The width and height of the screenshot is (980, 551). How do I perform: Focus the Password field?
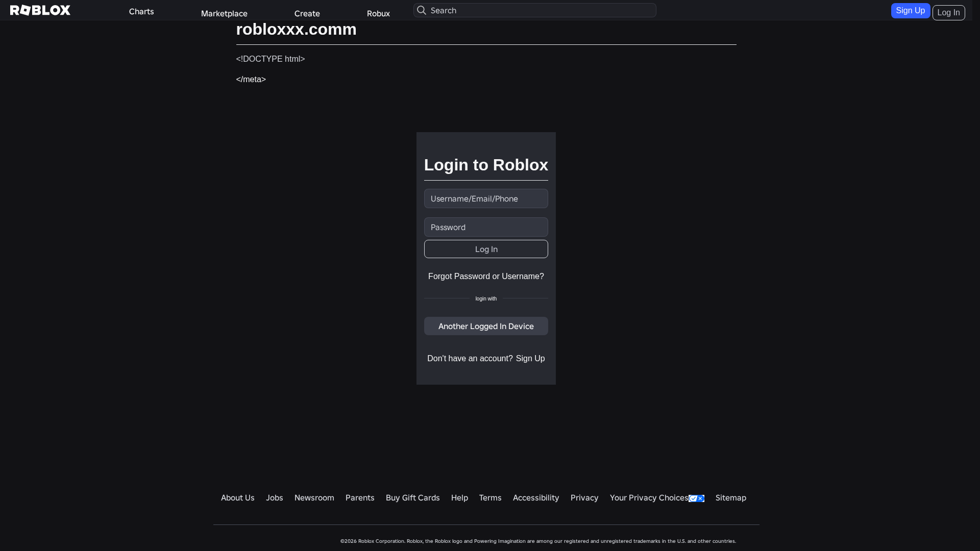(486, 227)
